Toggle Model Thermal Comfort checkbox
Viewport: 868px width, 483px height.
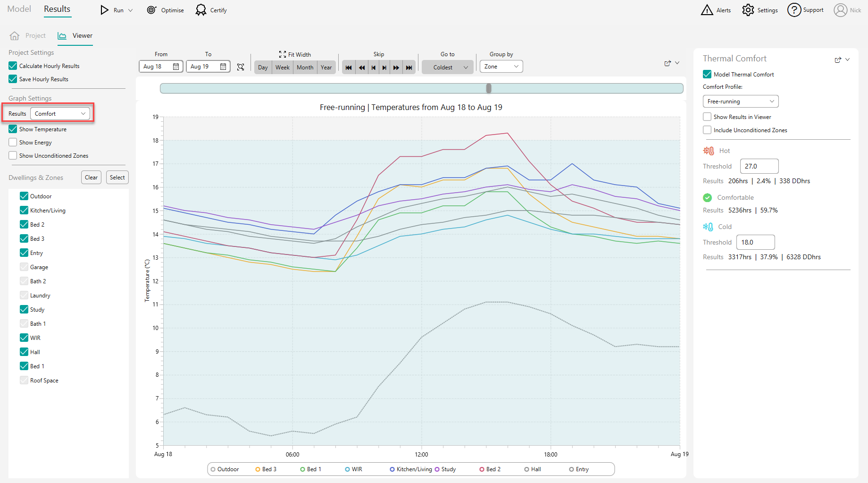pos(707,74)
